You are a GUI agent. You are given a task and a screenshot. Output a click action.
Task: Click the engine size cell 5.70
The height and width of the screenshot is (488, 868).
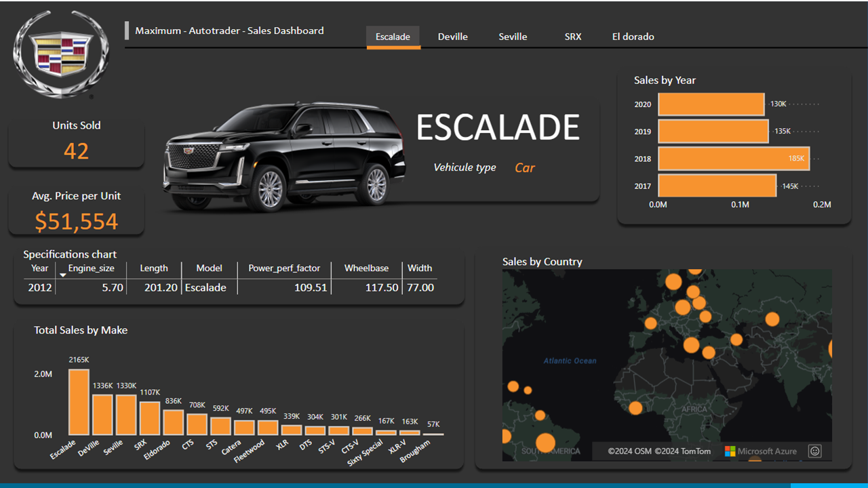pos(113,287)
